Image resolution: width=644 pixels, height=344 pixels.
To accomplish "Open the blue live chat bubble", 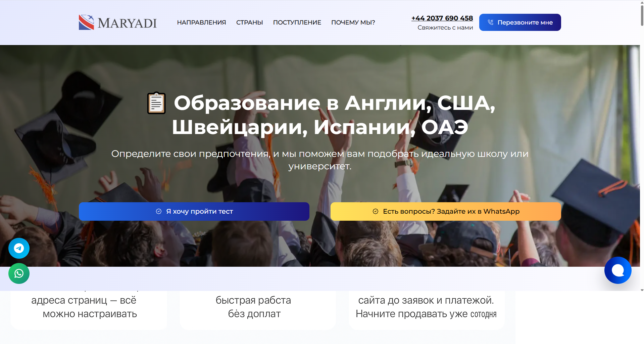I will click(618, 270).
